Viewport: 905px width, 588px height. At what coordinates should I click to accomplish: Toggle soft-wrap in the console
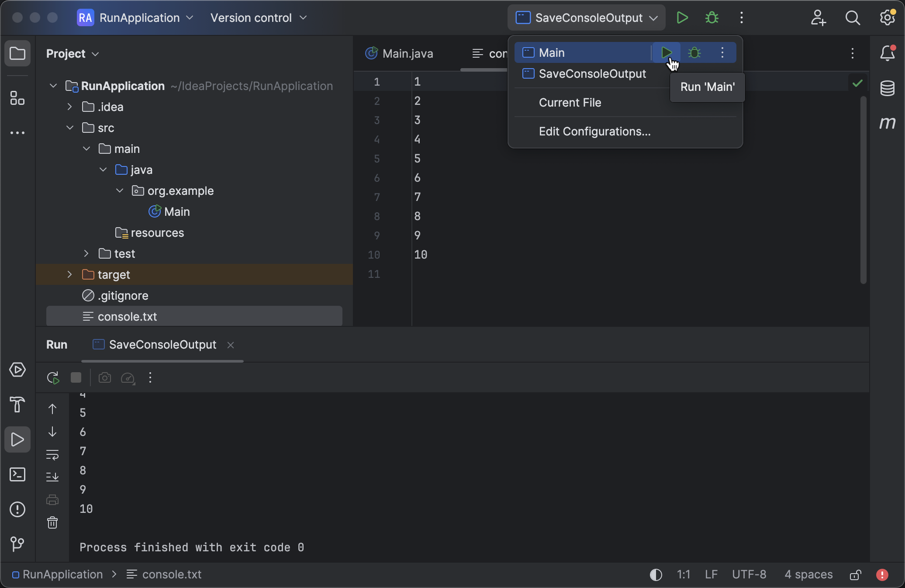[x=52, y=455]
